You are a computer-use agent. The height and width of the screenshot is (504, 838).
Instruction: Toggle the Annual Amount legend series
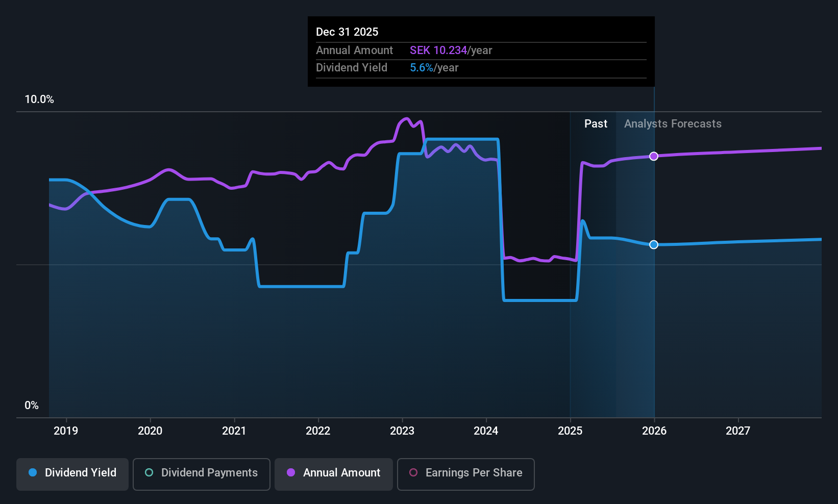[334, 474]
